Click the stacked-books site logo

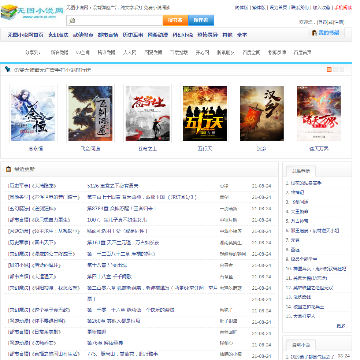(32, 12)
